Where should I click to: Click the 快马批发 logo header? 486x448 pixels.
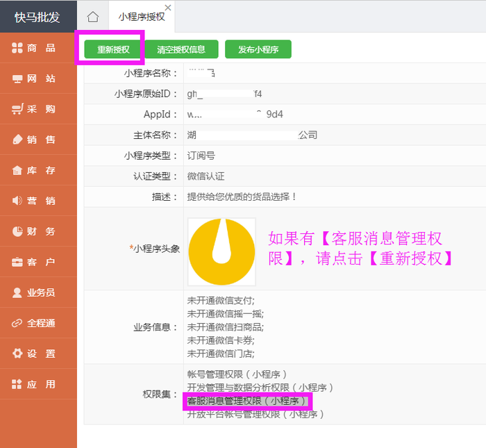38,17
